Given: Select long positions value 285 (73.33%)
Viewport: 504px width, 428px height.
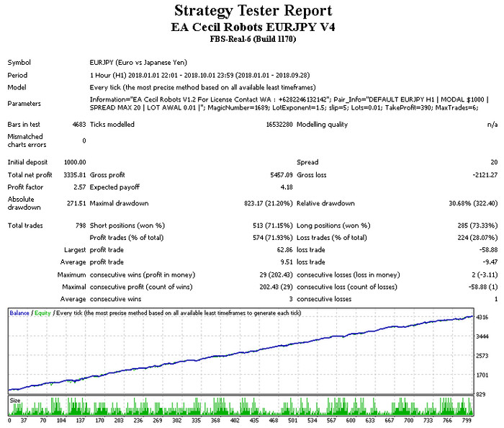Looking at the screenshot, I should [x=477, y=226].
